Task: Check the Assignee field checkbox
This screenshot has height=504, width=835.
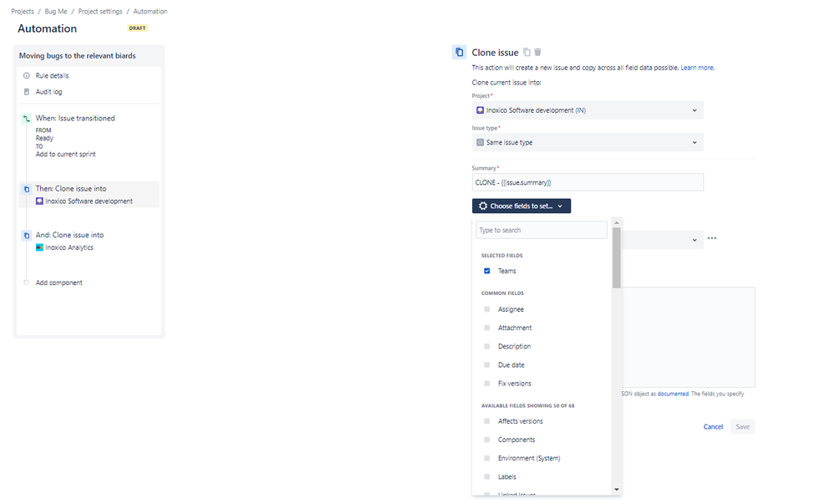Action: click(x=486, y=309)
